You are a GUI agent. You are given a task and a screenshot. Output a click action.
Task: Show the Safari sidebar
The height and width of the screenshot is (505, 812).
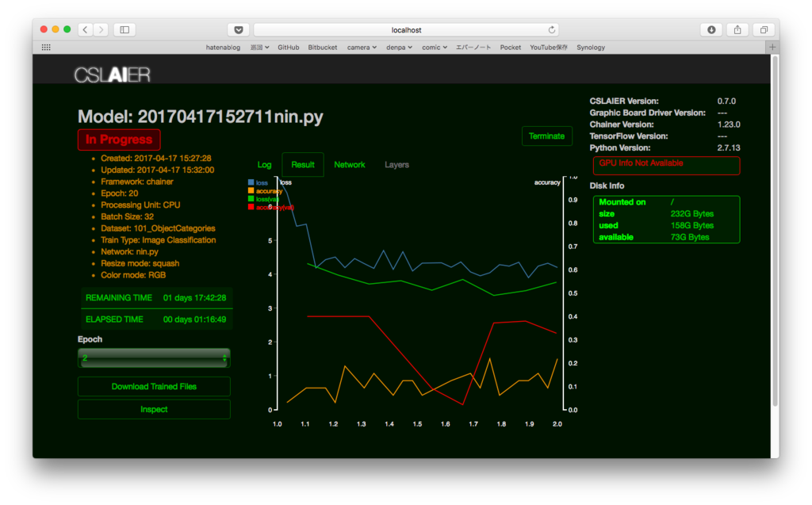click(x=124, y=29)
